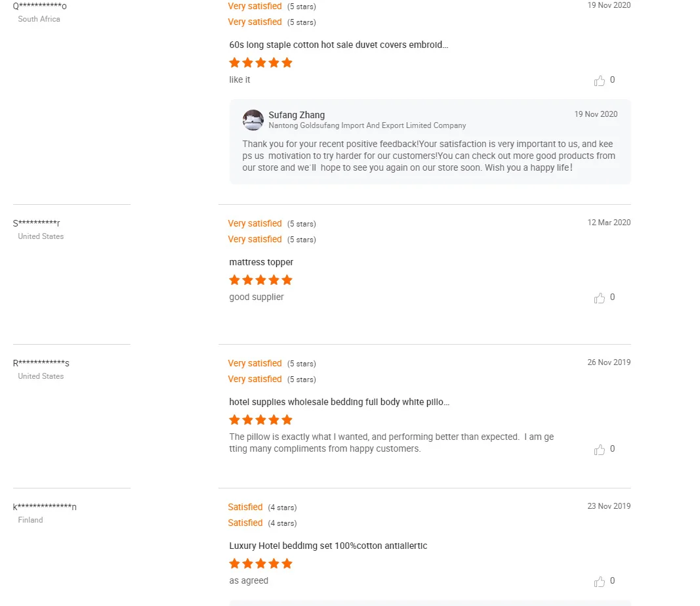The height and width of the screenshot is (606, 700).
Task: Click reviewer name k**************n from Finland
Action: pos(45,507)
